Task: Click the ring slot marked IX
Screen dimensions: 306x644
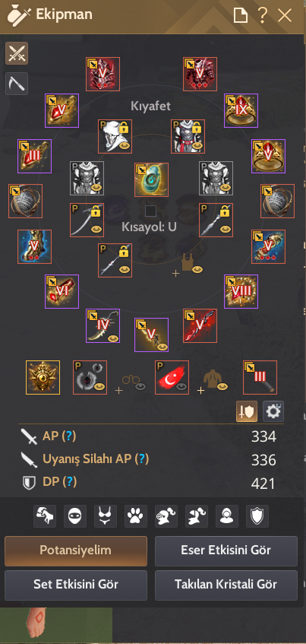Action: pyautogui.click(x=241, y=110)
